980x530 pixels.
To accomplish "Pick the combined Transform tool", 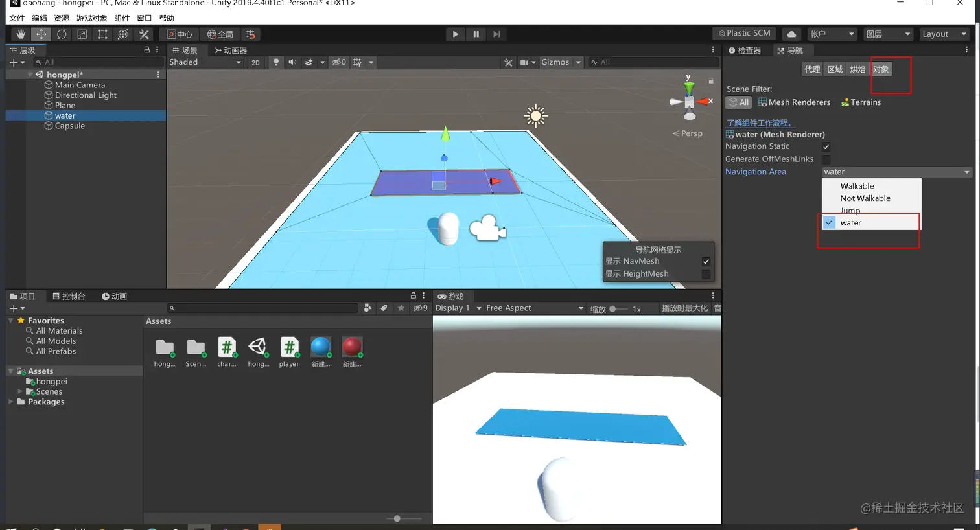I will tap(123, 34).
